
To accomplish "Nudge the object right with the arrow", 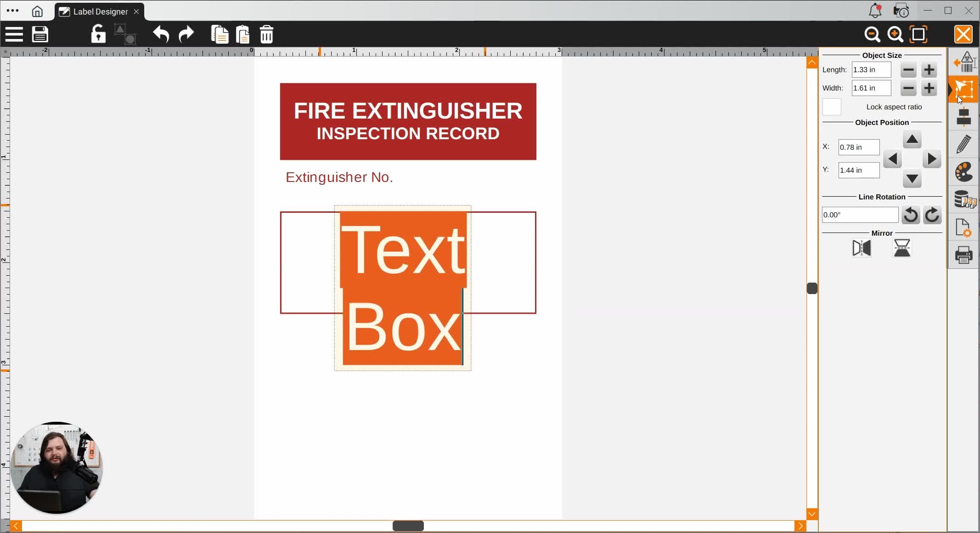I will pos(932,159).
